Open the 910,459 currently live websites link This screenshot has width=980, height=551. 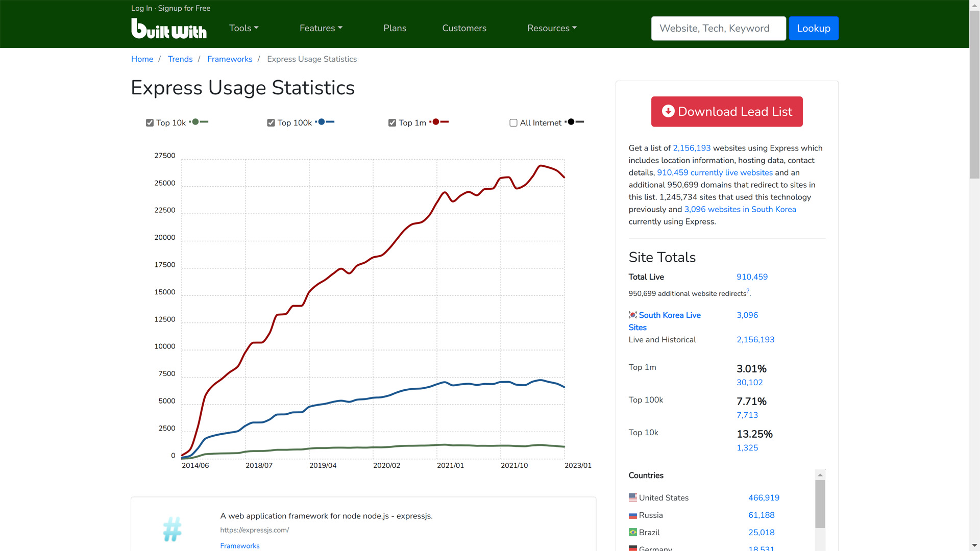715,172
